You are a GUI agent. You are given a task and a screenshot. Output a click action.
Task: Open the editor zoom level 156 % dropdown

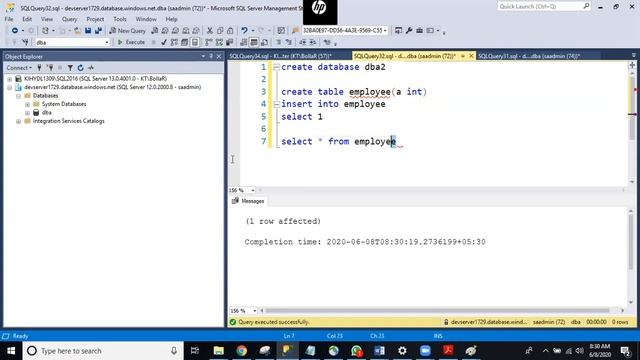point(253,190)
